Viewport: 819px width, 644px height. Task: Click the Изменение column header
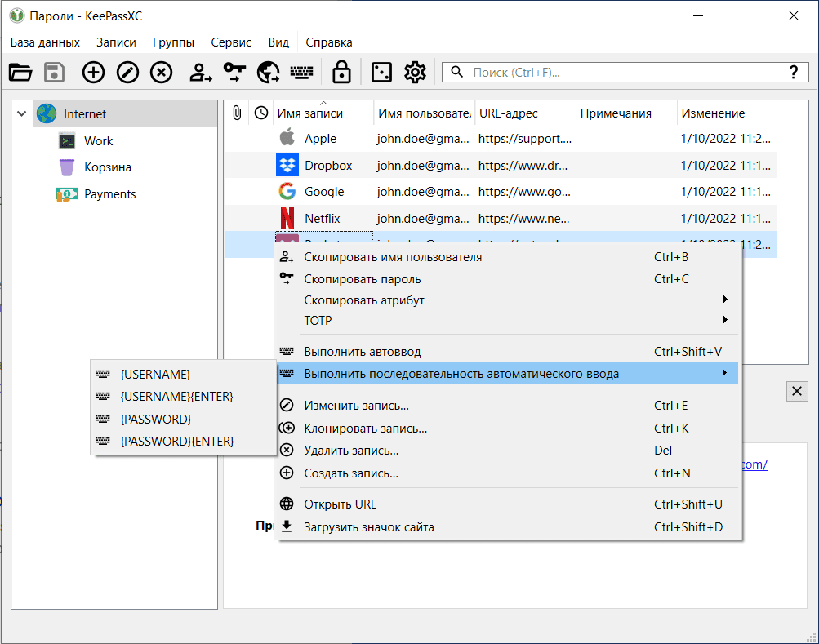(713, 113)
